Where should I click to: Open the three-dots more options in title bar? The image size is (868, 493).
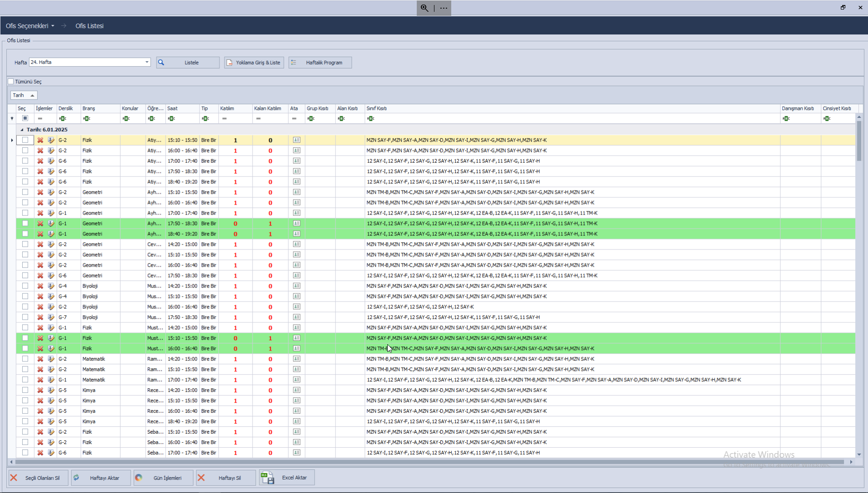click(x=444, y=8)
